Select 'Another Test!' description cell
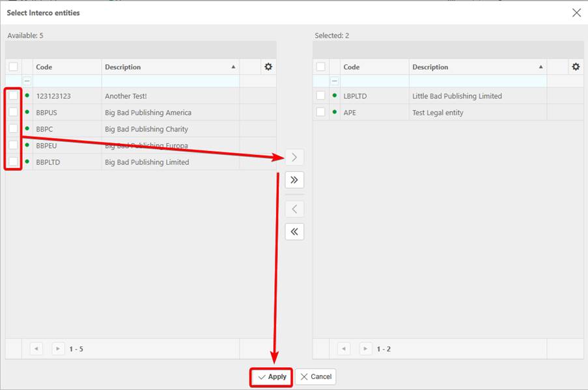Screen dimensions: 588x390 pos(170,96)
